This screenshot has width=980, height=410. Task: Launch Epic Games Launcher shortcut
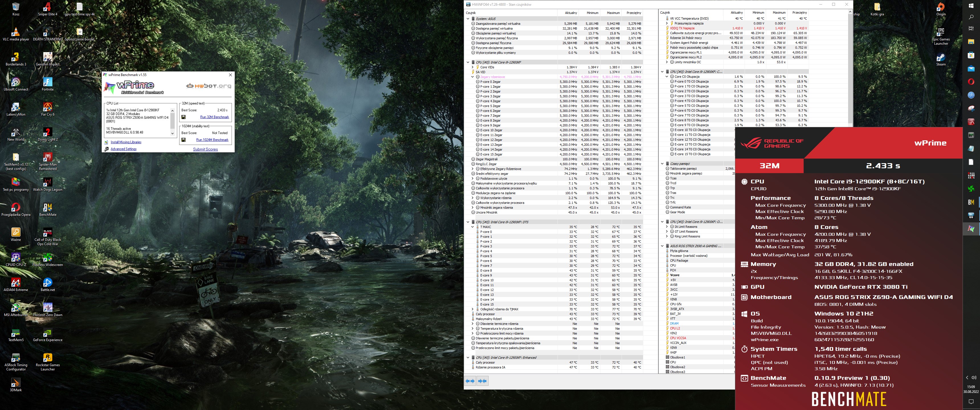[x=941, y=36]
